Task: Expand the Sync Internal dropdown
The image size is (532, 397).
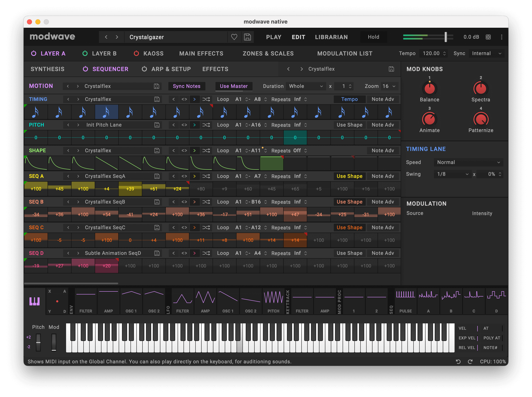Action: pos(486,53)
